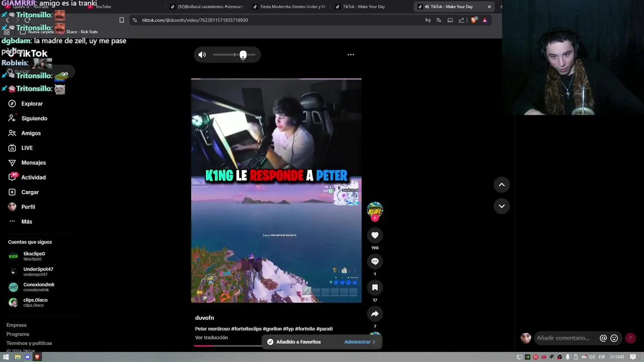Open the emoji picker in comment box

point(614,338)
